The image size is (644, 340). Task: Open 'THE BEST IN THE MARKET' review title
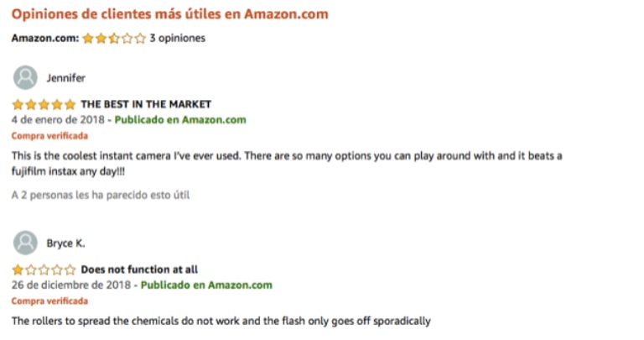coord(146,105)
